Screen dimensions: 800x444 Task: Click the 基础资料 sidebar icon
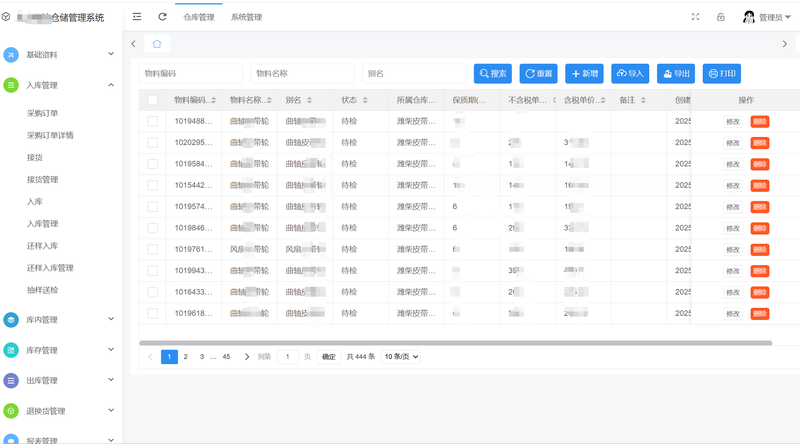[11, 55]
